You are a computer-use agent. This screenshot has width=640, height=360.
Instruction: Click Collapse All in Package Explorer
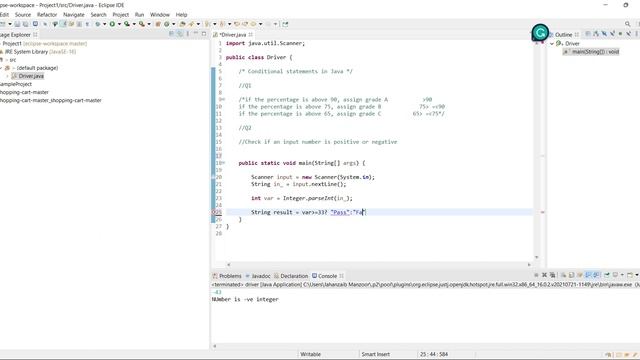pyautogui.click(x=171, y=34)
